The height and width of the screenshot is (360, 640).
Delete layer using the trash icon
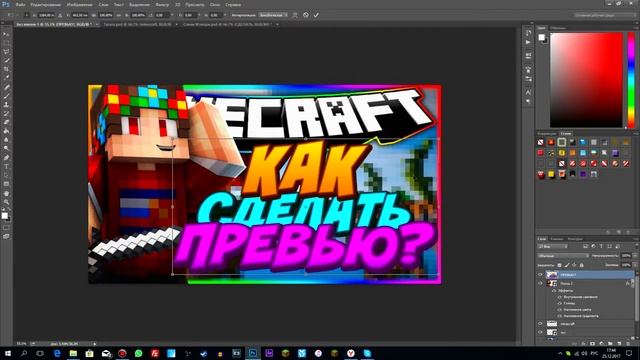click(x=628, y=344)
